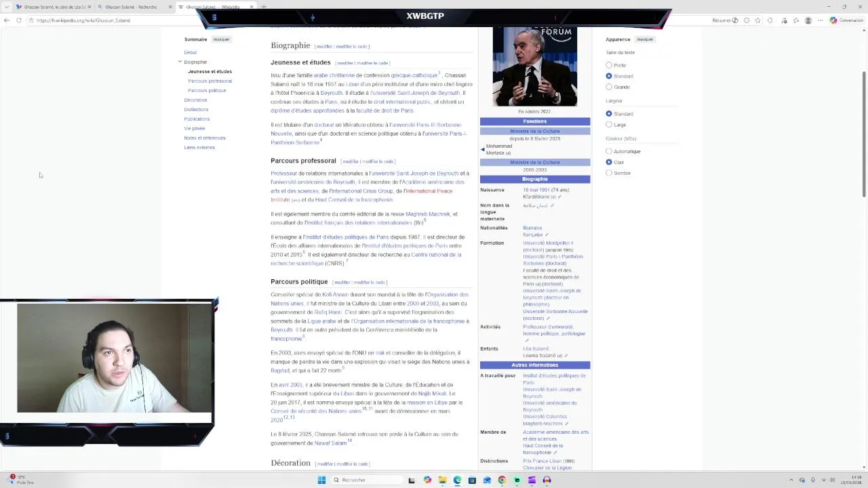The image size is (868, 488).
Task: Select the Grande text size option
Action: (609, 87)
